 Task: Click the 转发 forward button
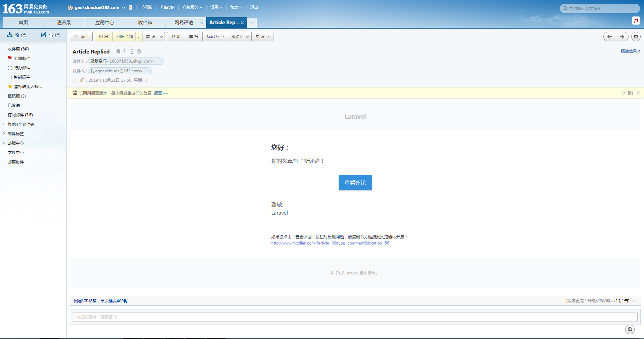coord(151,37)
